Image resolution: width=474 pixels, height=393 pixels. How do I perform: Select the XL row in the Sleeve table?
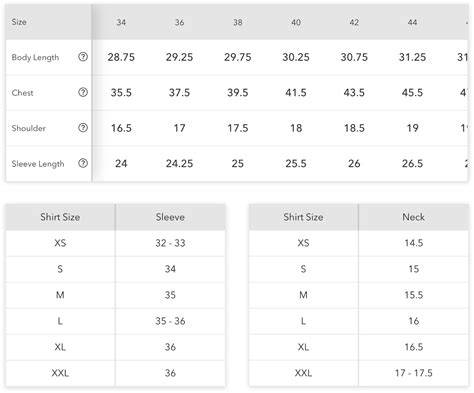point(115,347)
